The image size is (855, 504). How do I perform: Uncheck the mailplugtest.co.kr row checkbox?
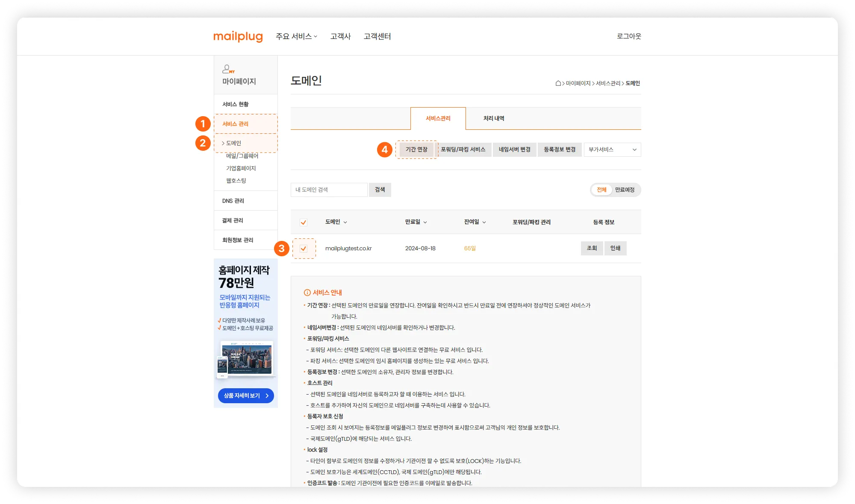304,249
